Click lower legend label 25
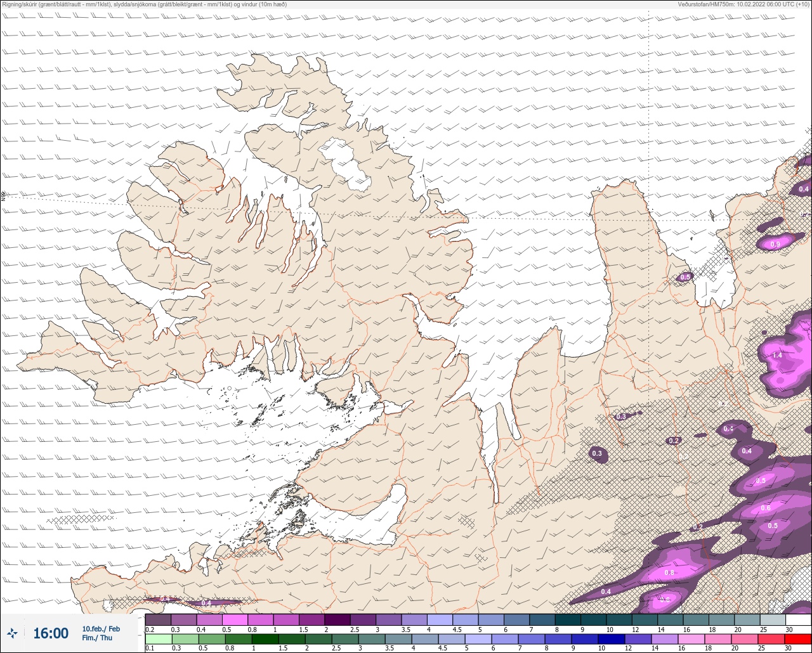 pyautogui.click(x=761, y=649)
